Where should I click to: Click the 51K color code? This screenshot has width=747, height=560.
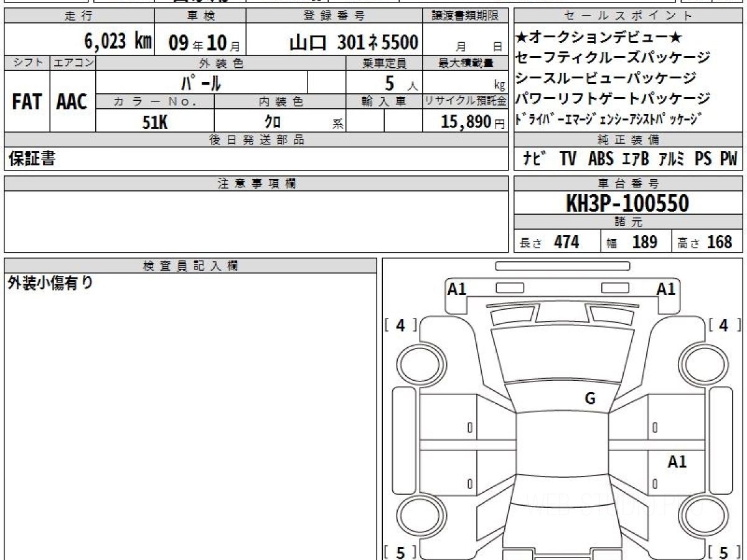[155, 122]
